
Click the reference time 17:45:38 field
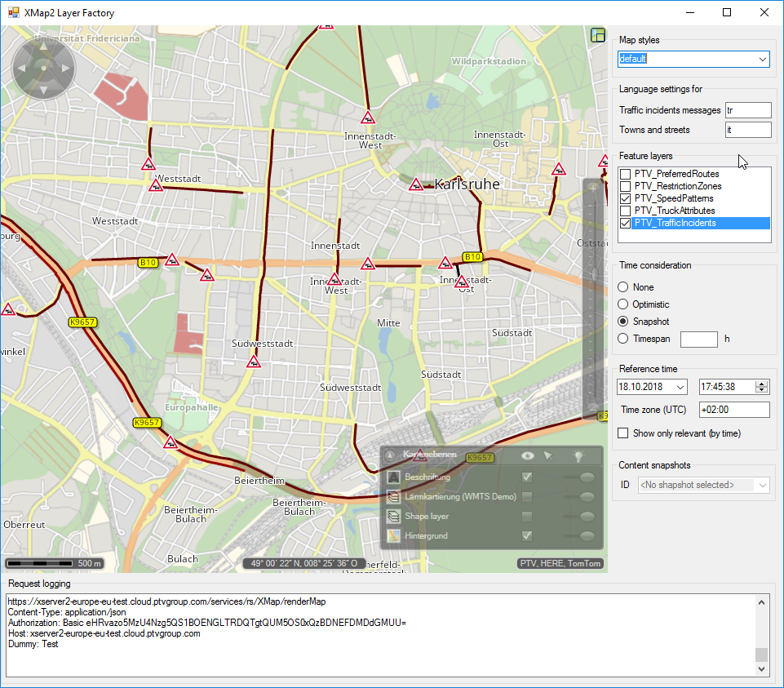click(x=728, y=387)
